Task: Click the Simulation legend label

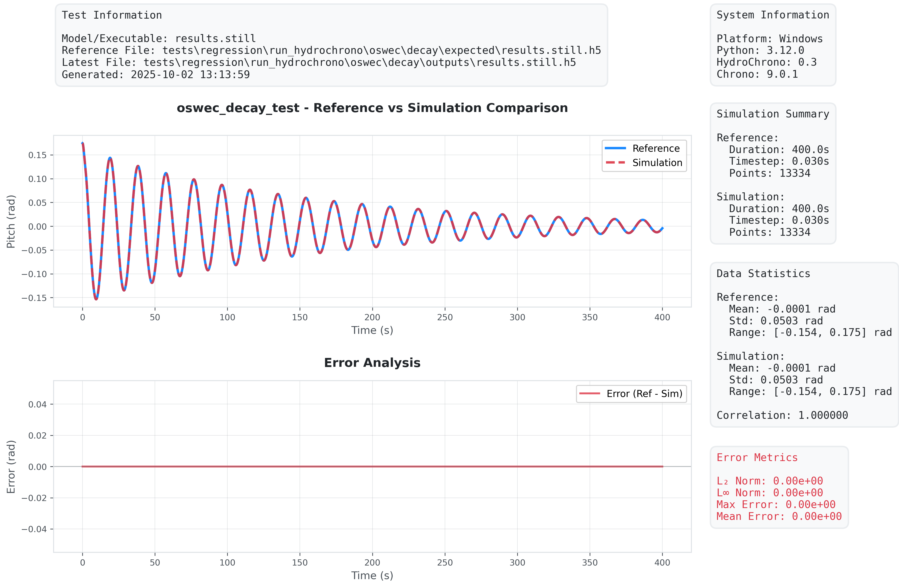Action: pos(657,162)
